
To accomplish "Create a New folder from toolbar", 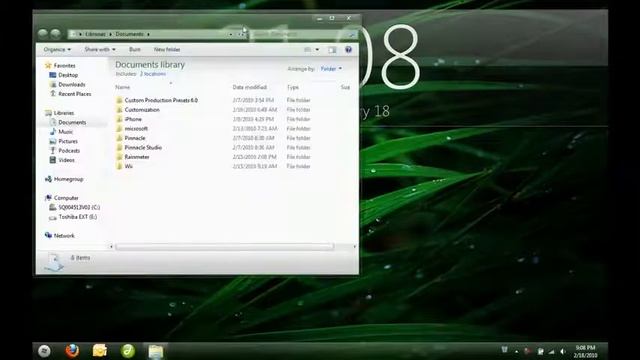I will pos(167,49).
